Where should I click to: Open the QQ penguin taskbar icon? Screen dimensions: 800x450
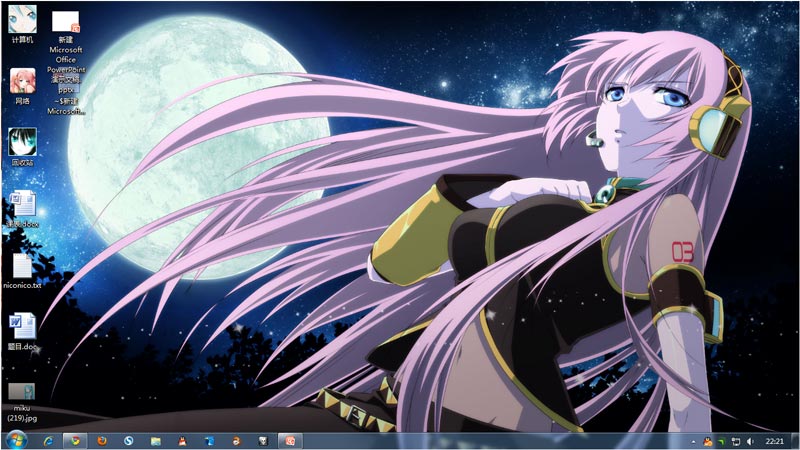(x=182, y=441)
